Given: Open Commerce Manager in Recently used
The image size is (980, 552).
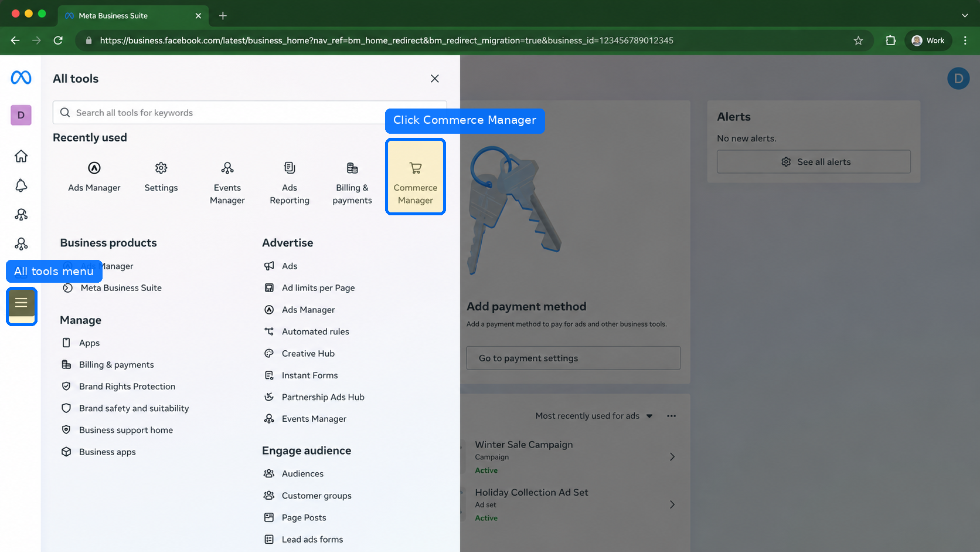Looking at the screenshot, I should pyautogui.click(x=416, y=177).
